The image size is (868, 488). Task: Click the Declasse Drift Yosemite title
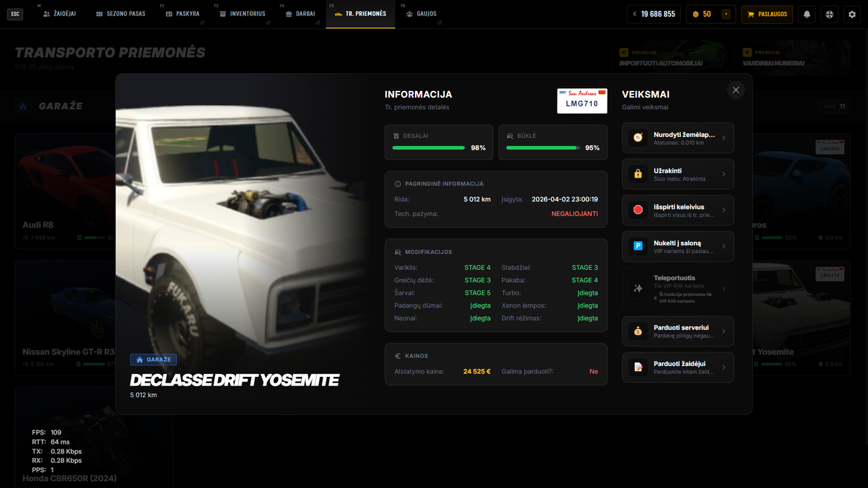pos(234,380)
